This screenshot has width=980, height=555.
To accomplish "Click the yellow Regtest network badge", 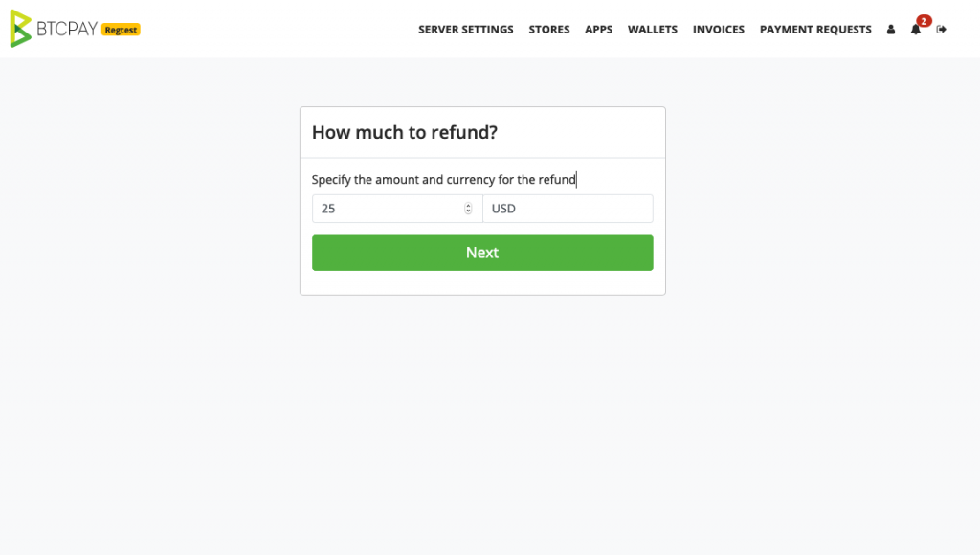I will 121,30.
